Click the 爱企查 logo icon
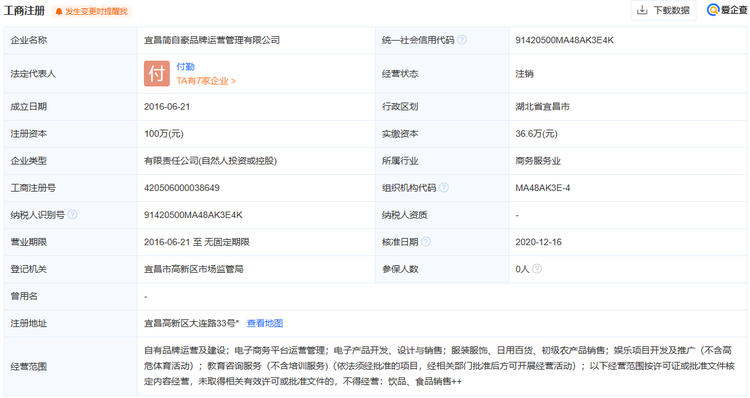The height and width of the screenshot is (398, 750). (713, 10)
